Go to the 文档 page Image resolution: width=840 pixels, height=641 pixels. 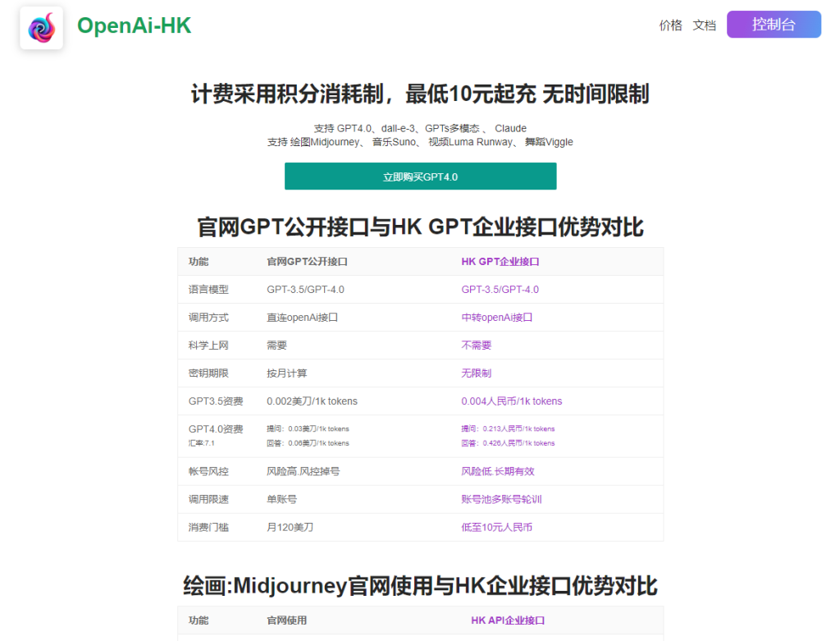click(704, 25)
